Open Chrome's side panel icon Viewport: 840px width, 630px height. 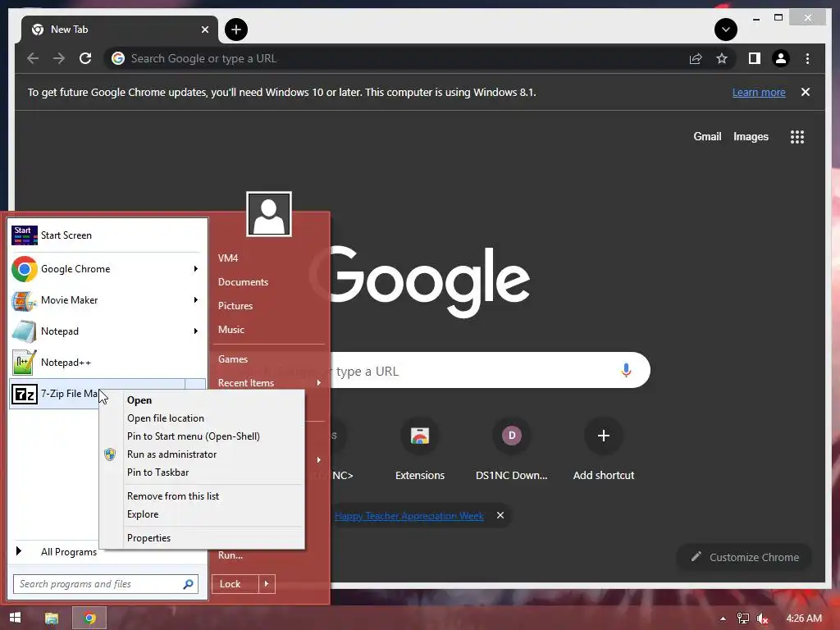point(755,58)
